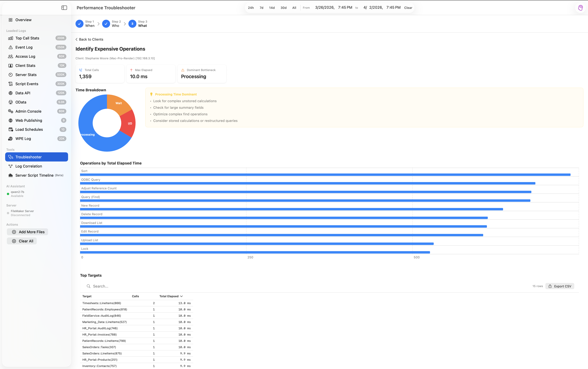Select the 7d time range

tap(261, 8)
